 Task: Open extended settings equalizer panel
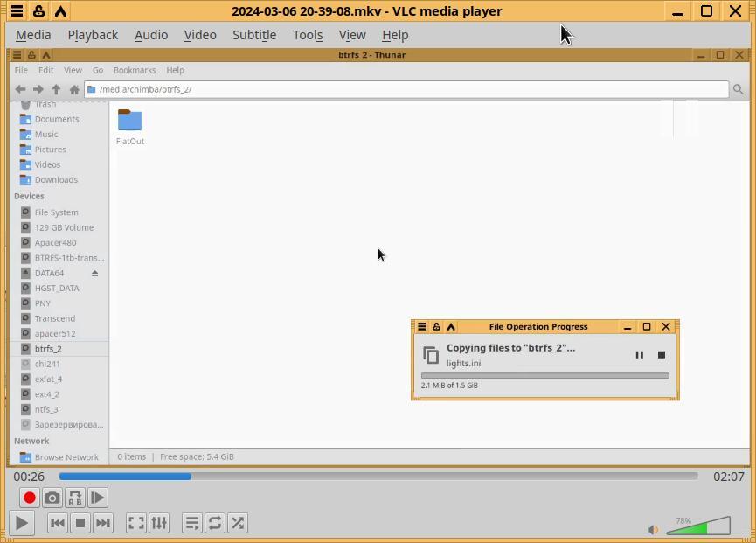click(x=158, y=523)
